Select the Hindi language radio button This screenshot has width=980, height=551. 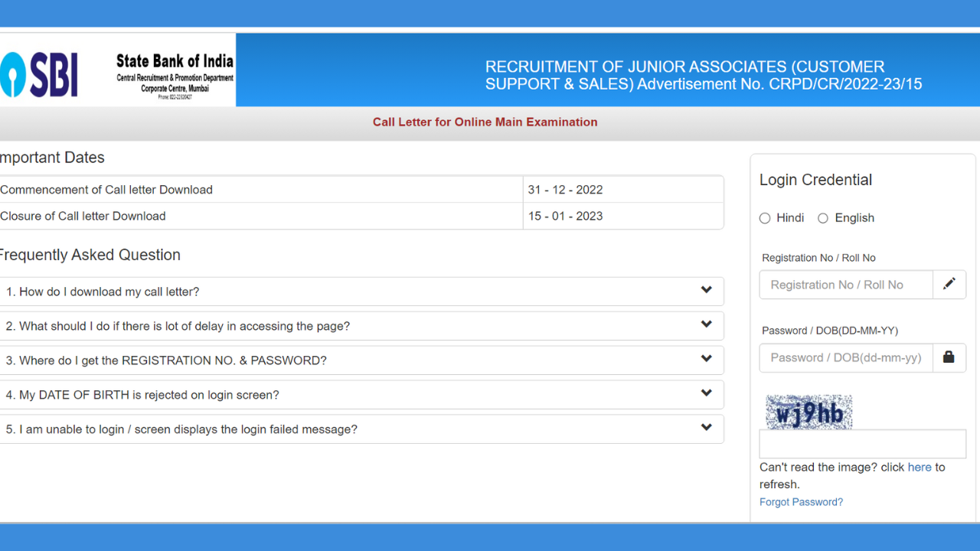click(765, 218)
